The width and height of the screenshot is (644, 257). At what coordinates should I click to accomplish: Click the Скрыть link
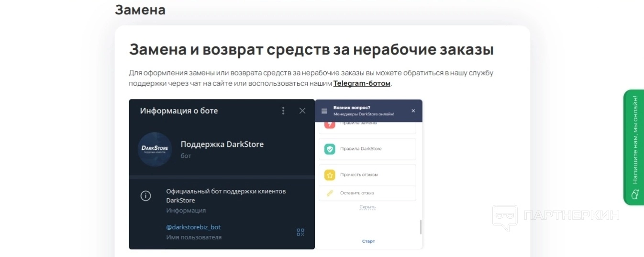(x=367, y=207)
